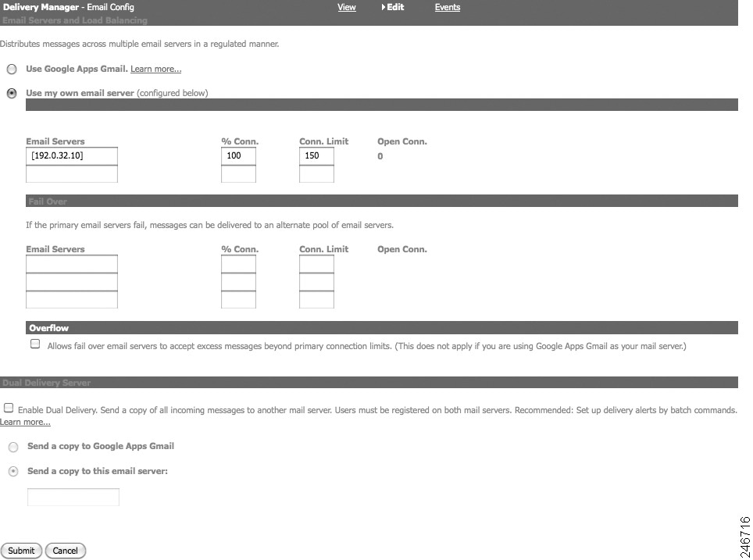Click the empty second primary Conn. Limit field
753x560 pixels.
click(316, 173)
